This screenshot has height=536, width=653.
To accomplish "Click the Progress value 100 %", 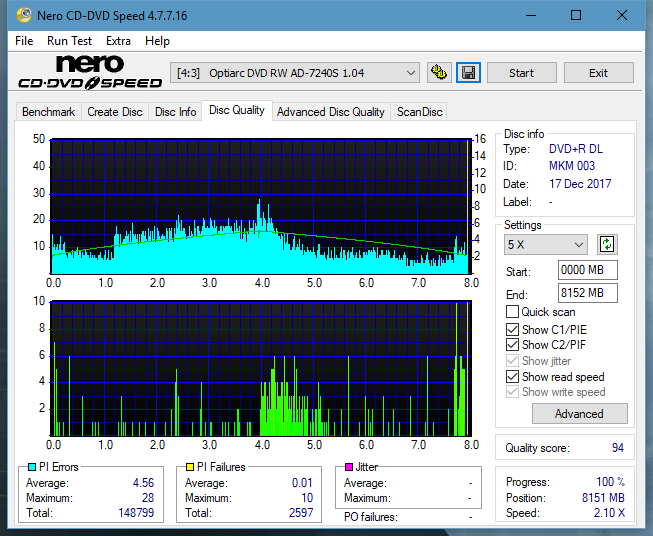I will [611, 482].
